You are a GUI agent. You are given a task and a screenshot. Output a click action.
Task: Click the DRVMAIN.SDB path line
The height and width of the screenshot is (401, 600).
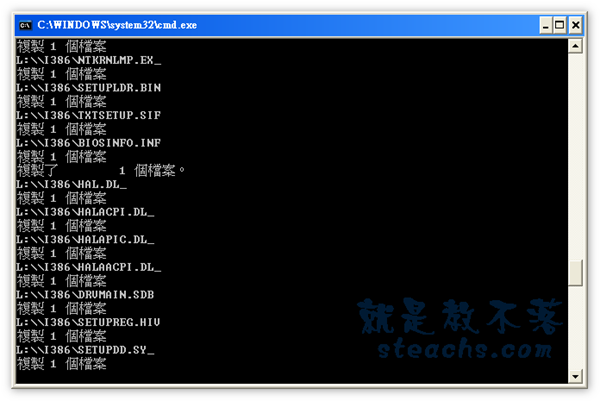click(85, 295)
